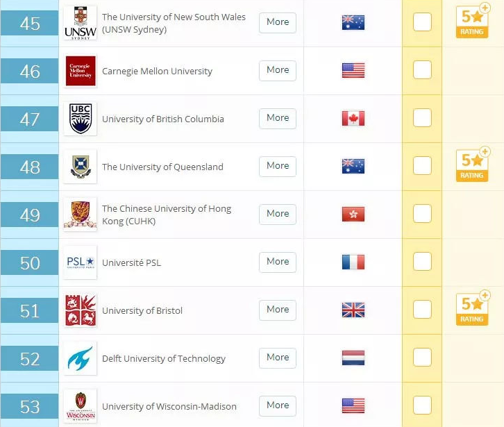The height and width of the screenshot is (427, 504).
Task: Click the 5-star rating badge for UNSW
Action: 473,22
